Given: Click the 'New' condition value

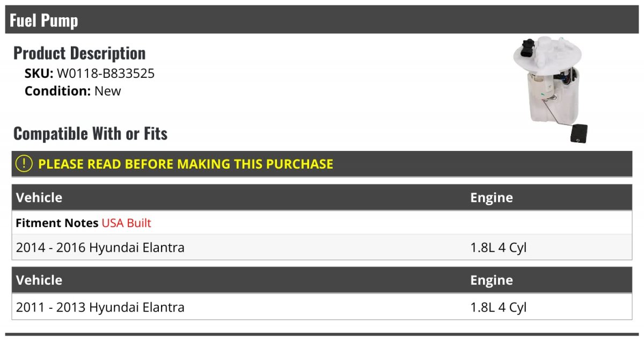Looking at the screenshot, I should (x=108, y=91).
